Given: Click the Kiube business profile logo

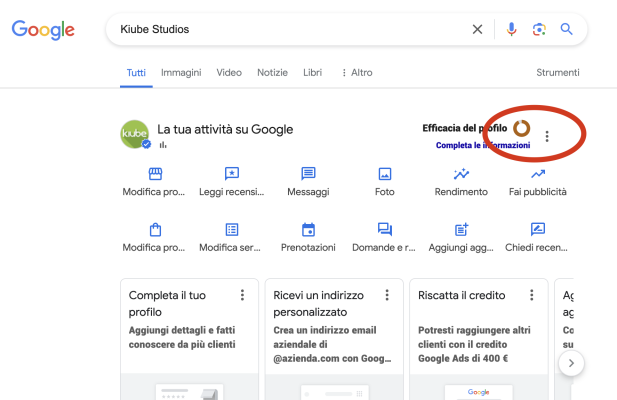Looking at the screenshot, I should [x=135, y=135].
